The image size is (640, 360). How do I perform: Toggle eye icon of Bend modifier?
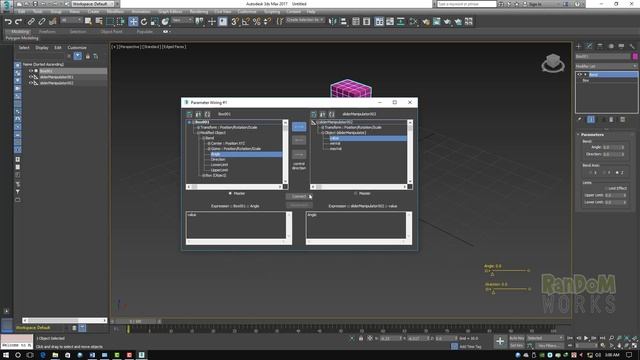(x=580, y=75)
